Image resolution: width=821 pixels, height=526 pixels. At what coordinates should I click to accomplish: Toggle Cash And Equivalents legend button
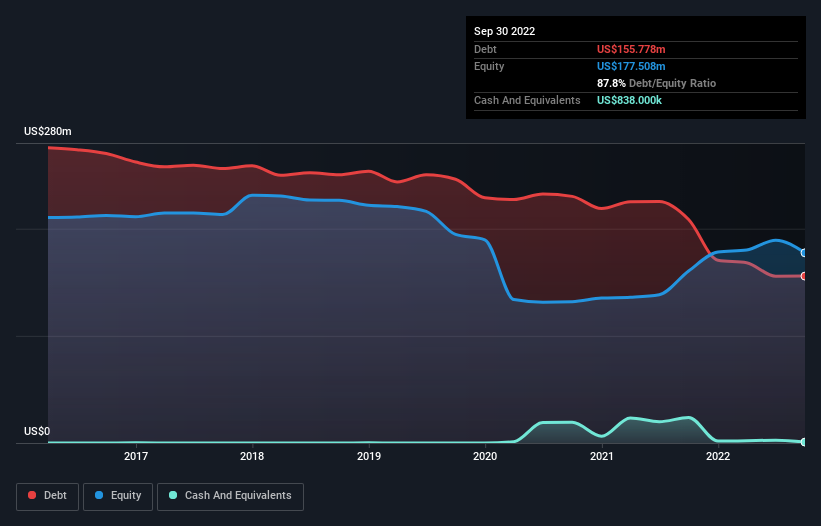230,496
